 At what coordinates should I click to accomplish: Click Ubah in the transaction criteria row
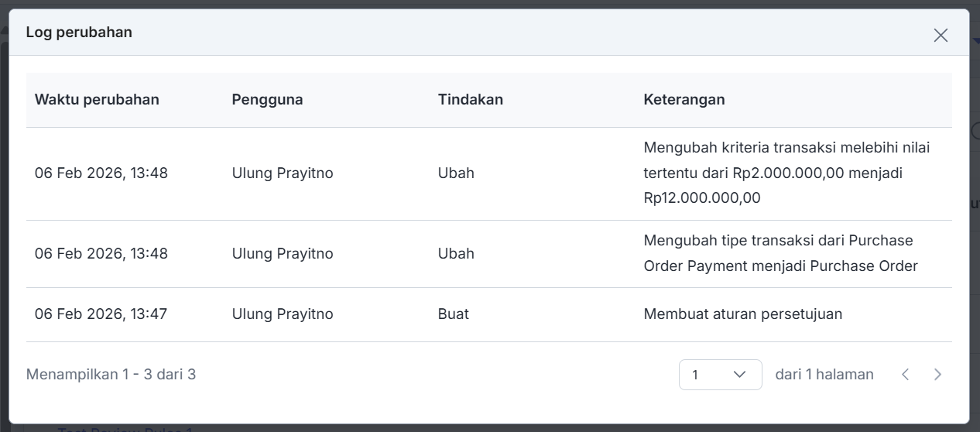coord(456,173)
